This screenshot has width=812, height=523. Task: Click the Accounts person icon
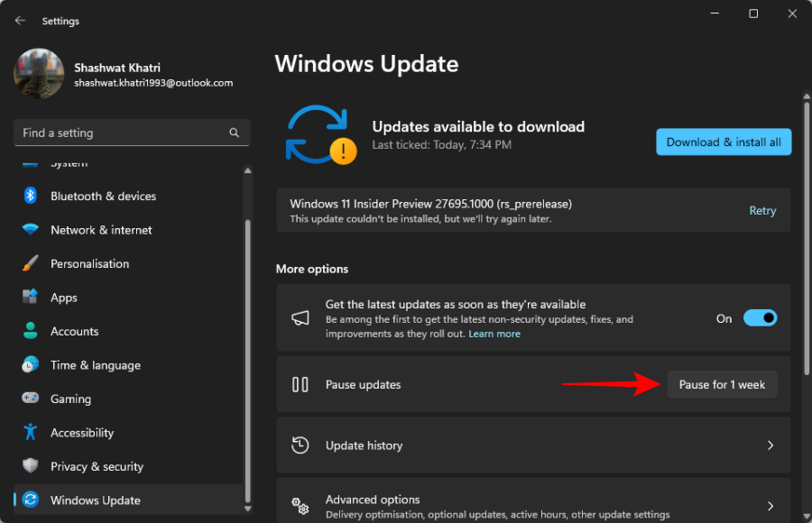coord(31,331)
